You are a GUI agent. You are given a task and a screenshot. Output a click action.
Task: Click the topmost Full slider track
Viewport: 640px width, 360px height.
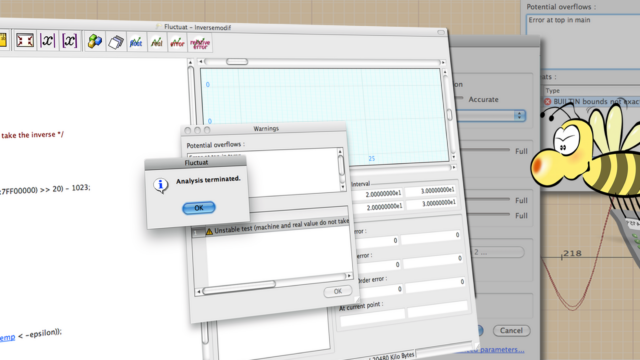pos(487,150)
